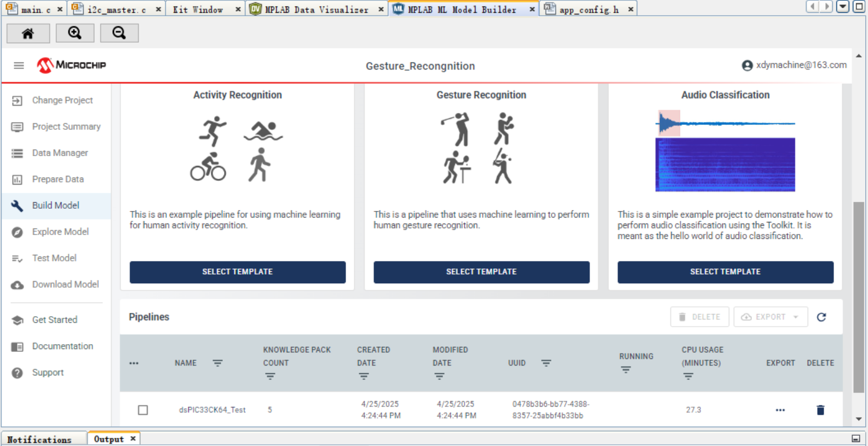Show the open documents list dropdown

tap(843, 7)
